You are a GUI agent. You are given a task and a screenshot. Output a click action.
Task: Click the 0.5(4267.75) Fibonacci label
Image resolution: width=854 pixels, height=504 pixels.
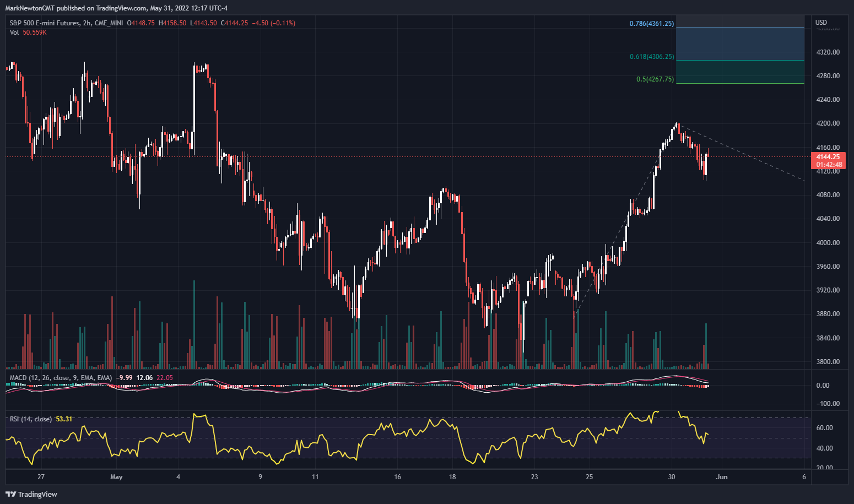pos(655,79)
